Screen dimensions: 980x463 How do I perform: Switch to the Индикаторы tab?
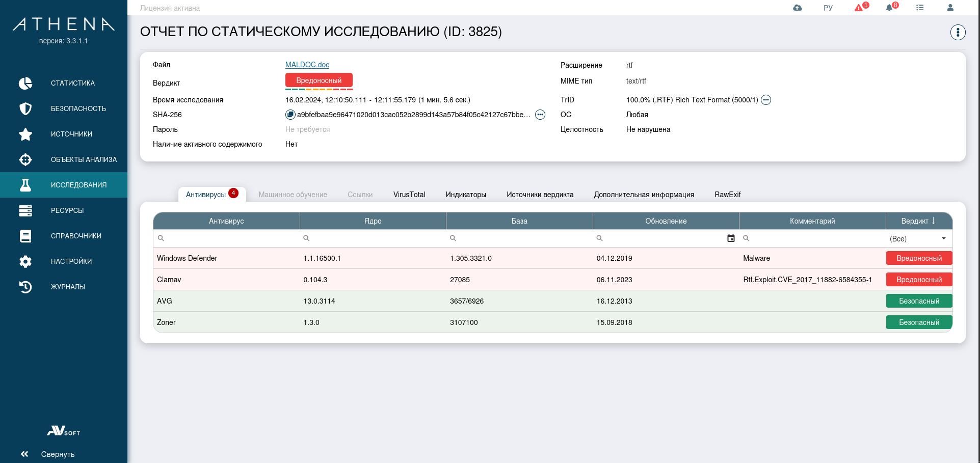(x=466, y=195)
